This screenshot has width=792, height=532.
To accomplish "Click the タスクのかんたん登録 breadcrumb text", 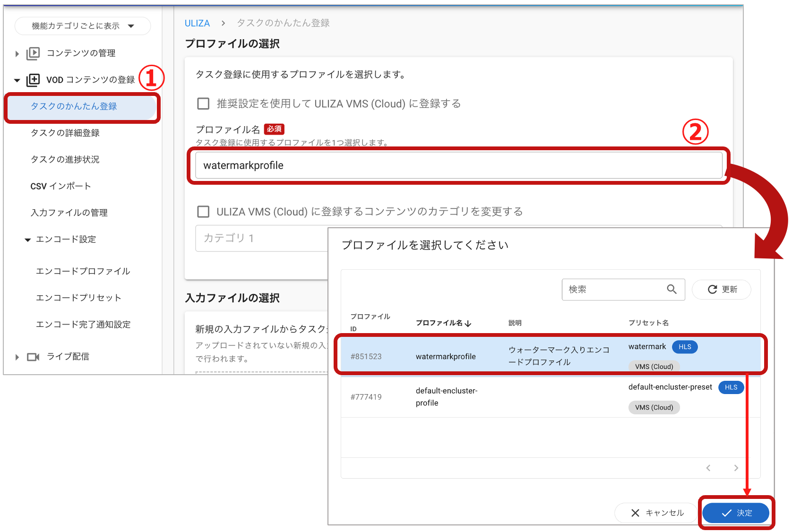I will tap(283, 23).
